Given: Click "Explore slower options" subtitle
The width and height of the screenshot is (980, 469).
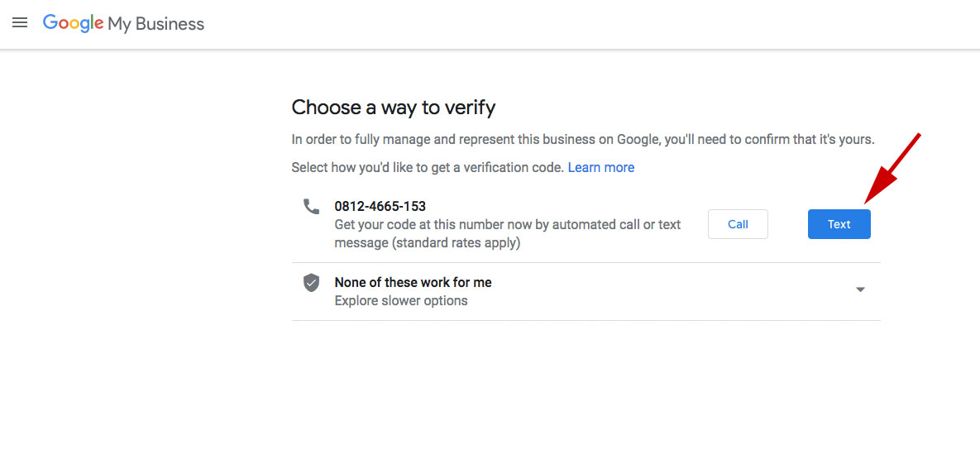Looking at the screenshot, I should pyautogui.click(x=401, y=301).
